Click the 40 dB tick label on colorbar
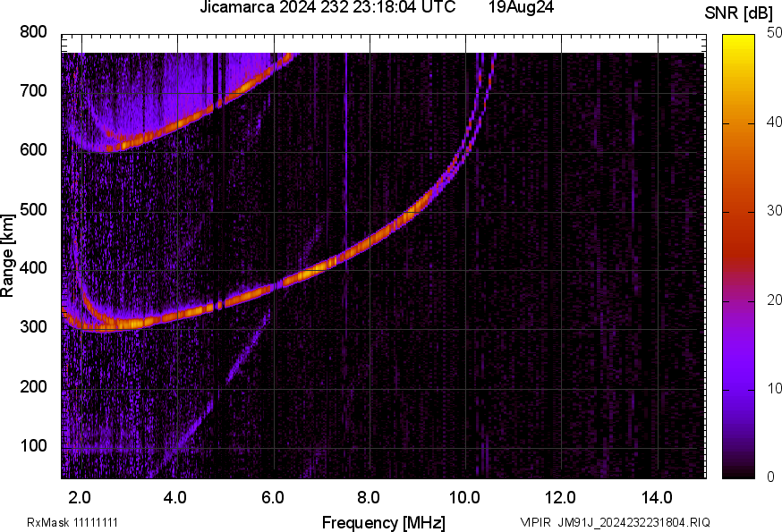 coord(774,122)
